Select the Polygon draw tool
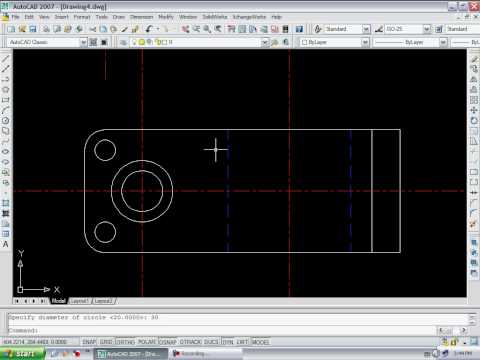Image resolution: width=480 pixels, height=360 pixels. click(6, 90)
